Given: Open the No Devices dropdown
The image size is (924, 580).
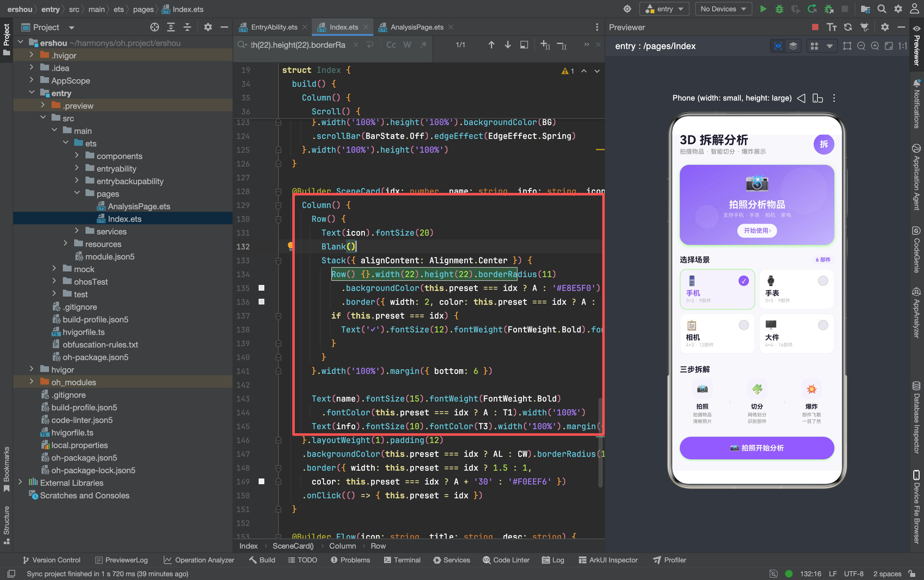Looking at the screenshot, I should point(723,9).
